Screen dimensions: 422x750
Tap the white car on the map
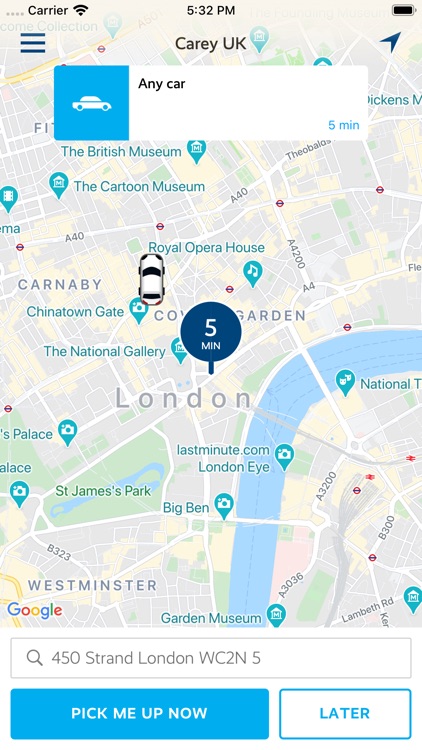coord(152,279)
